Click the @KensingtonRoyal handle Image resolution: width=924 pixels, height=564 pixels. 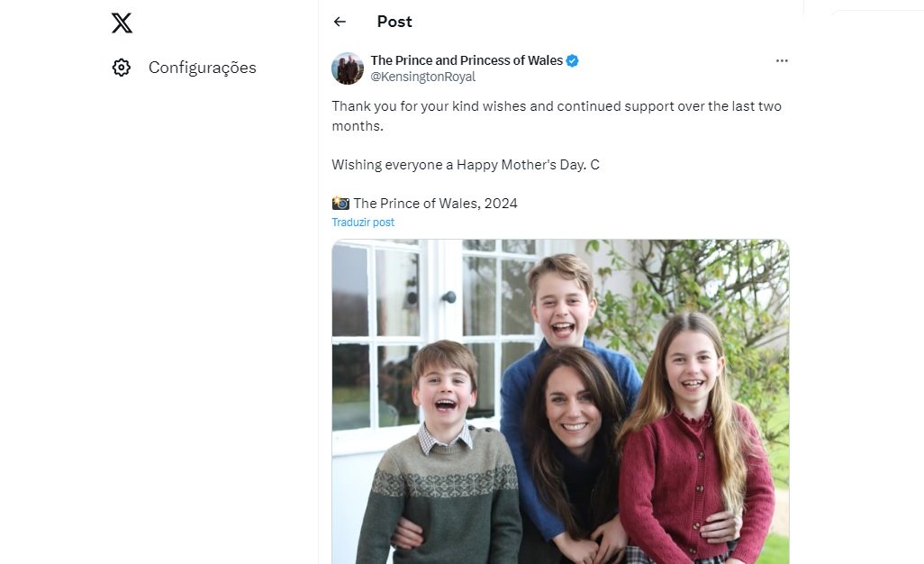(x=423, y=77)
